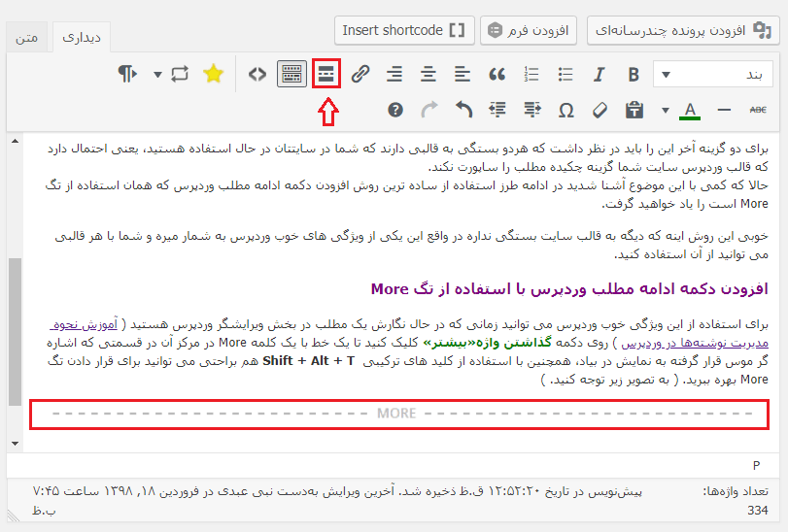Screen dimensions: 788x532
Task: Toggle the toolbar with keyboard icon
Action: point(292,75)
